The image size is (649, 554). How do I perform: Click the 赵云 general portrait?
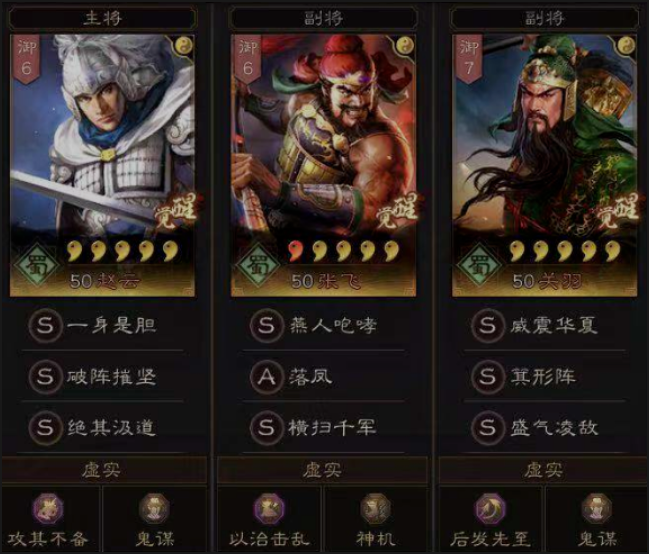tap(102, 166)
